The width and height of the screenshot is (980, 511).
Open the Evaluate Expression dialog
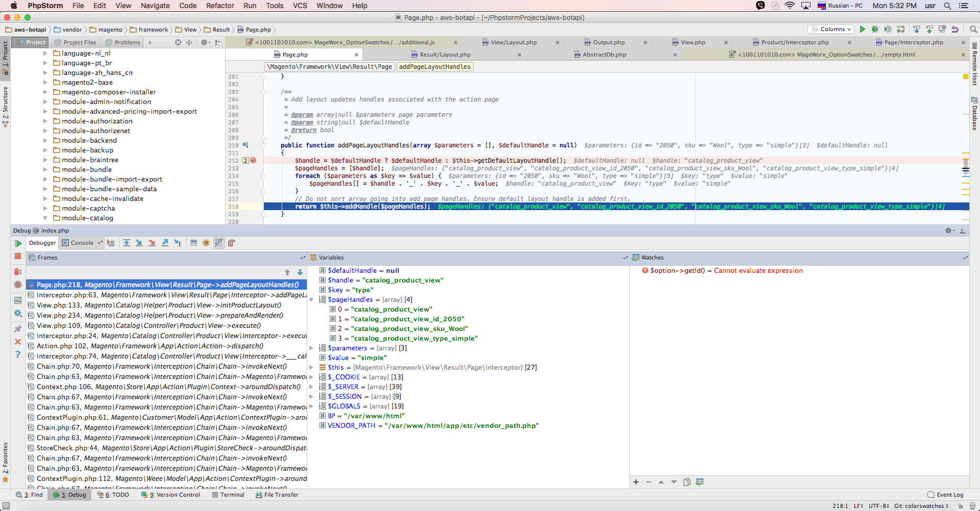point(194,243)
